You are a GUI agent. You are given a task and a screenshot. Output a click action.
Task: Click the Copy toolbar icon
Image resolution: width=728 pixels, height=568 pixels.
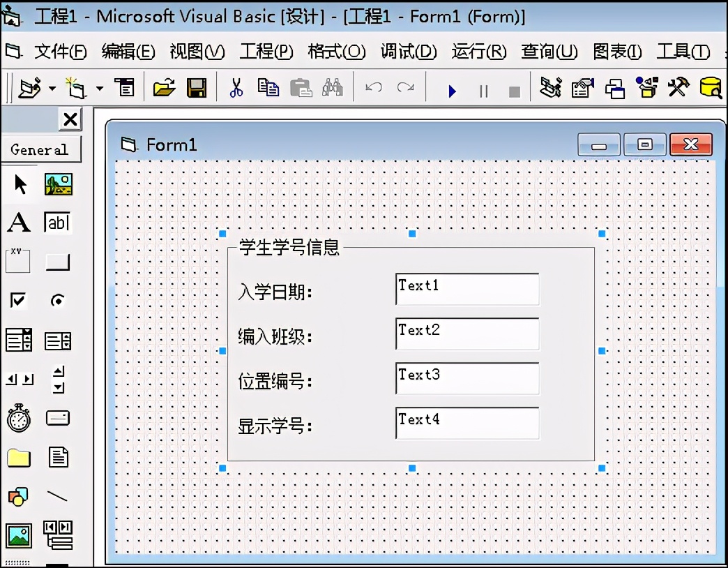point(268,87)
